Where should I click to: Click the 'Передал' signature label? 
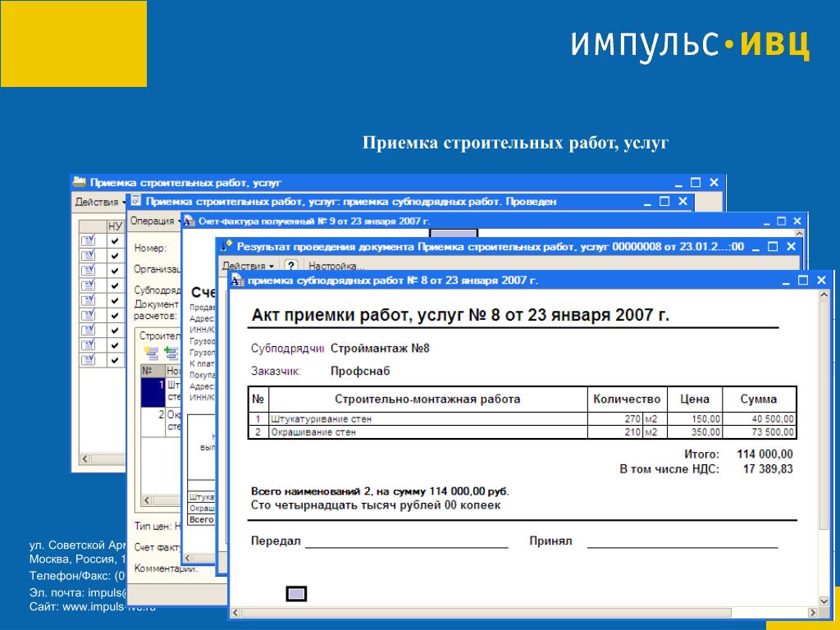[x=276, y=541]
